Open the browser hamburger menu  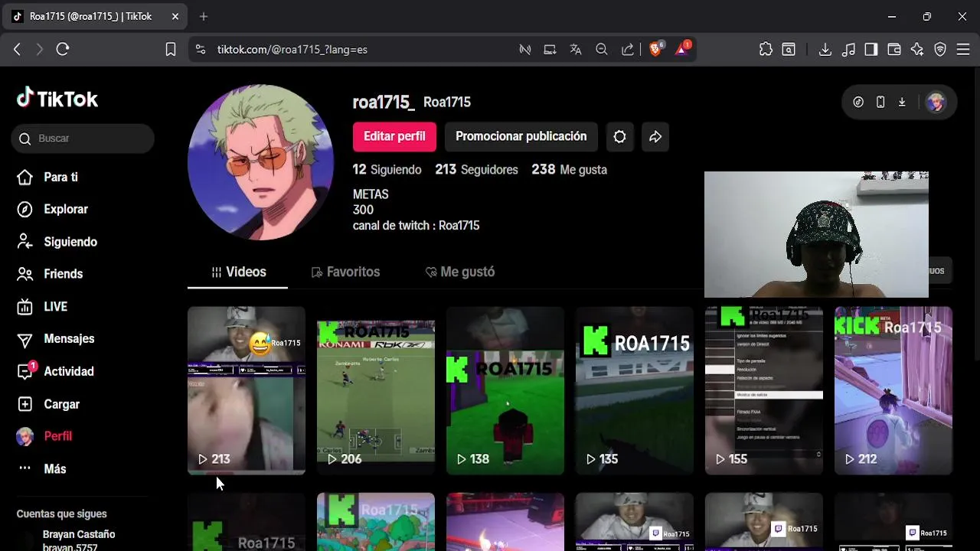pyautogui.click(x=963, y=49)
